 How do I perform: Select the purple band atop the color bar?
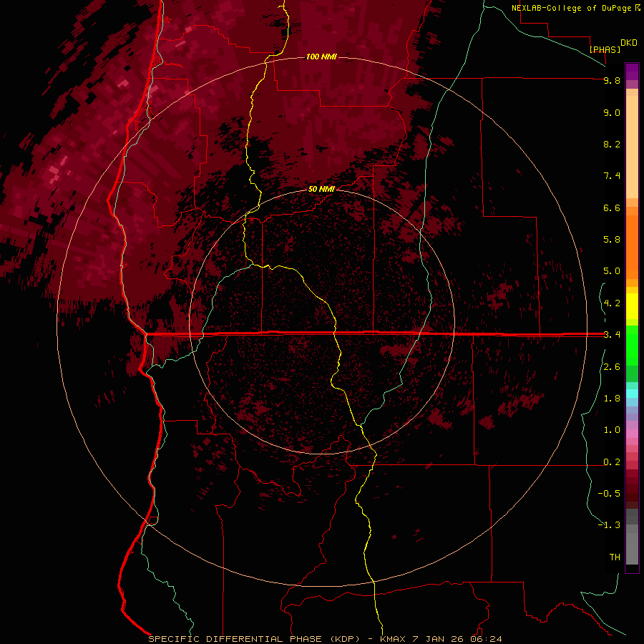(x=632, y=72)
